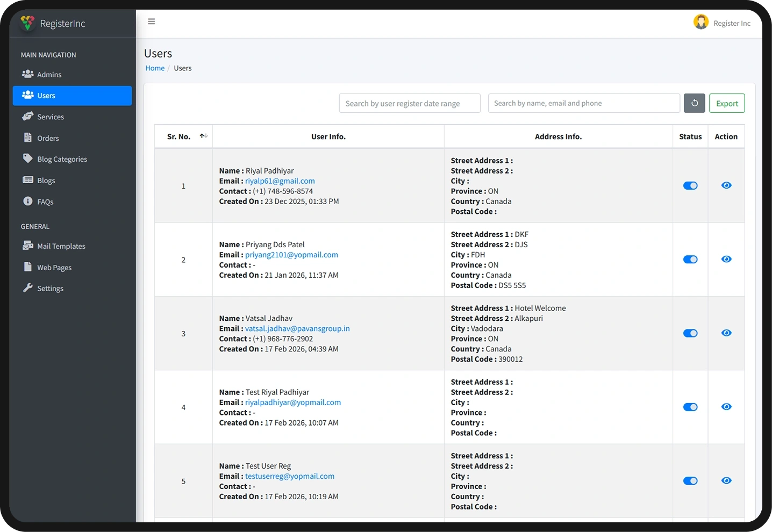Open the Admins menu item

72,75
